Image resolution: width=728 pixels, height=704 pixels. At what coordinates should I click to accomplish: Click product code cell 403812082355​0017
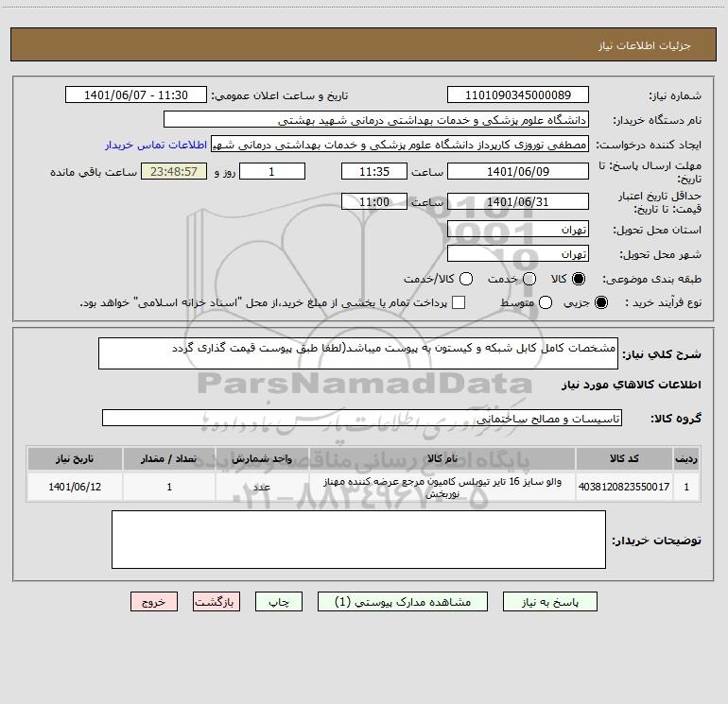(624, 487)
